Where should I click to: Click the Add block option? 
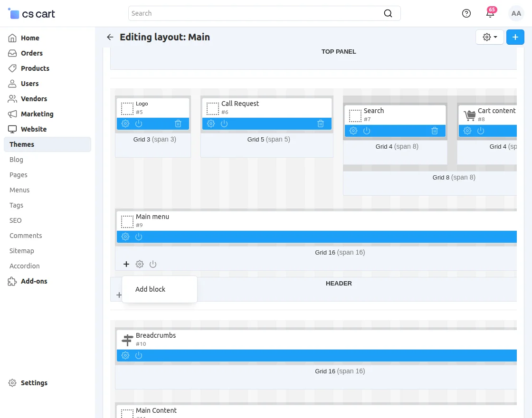[x=150, y=289]
